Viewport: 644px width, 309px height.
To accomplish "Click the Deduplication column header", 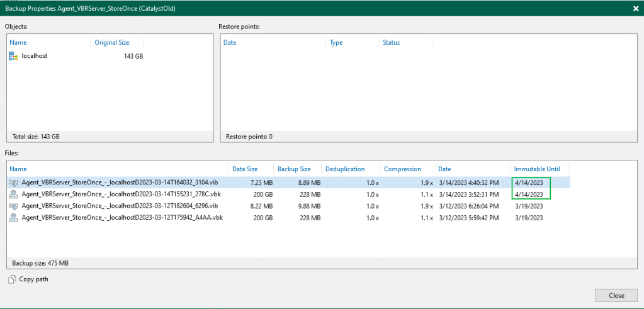I will pos(346,169).
